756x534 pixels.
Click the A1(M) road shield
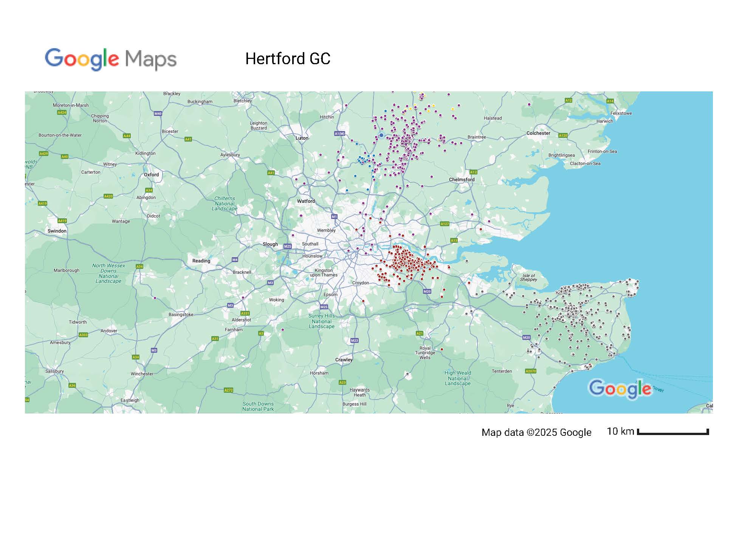339,133
